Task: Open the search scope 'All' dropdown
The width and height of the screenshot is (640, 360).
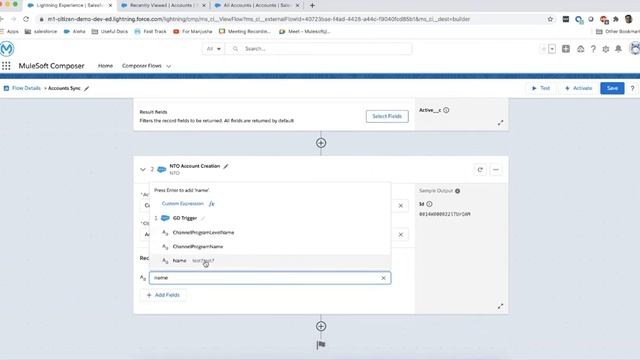Action: pos(213,49)
